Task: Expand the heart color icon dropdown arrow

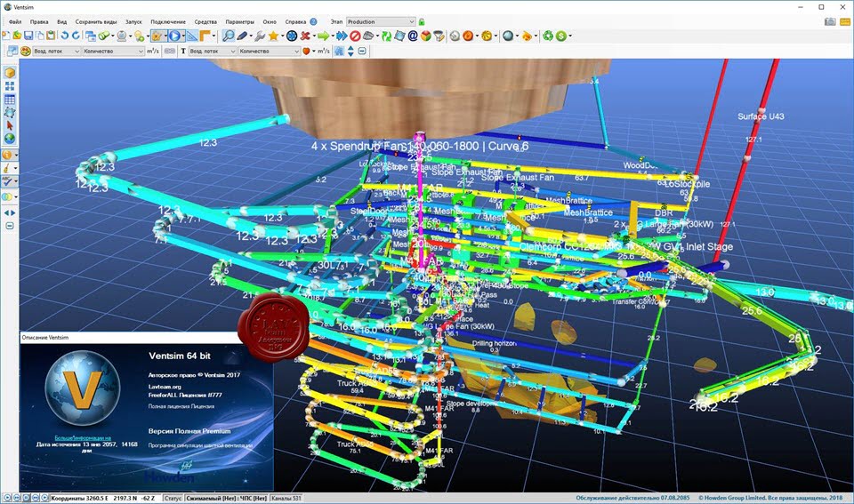Action: (x=314, y=52)
